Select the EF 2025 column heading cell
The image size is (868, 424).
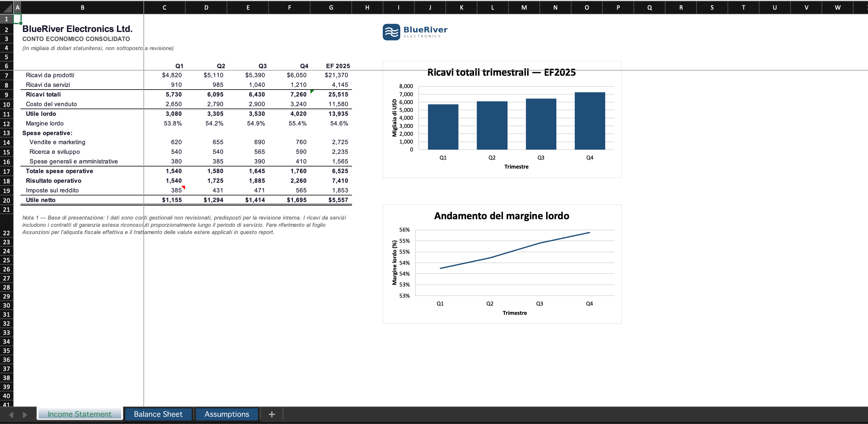tap(331, 66)
